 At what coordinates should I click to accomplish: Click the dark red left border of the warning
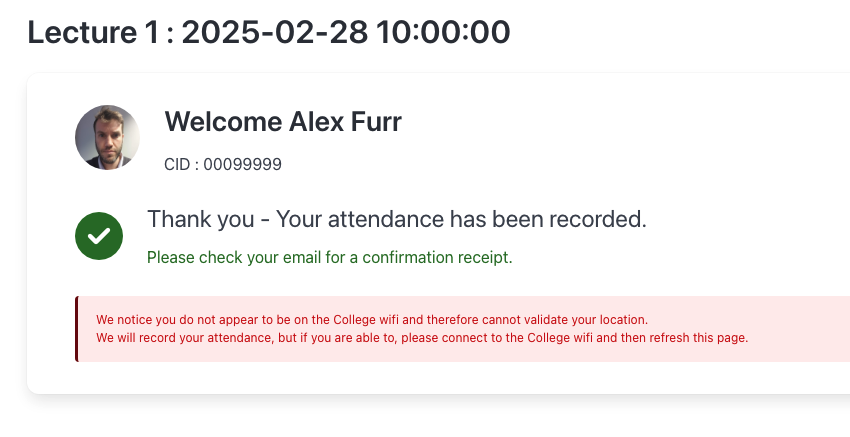(x=76, y=328)
